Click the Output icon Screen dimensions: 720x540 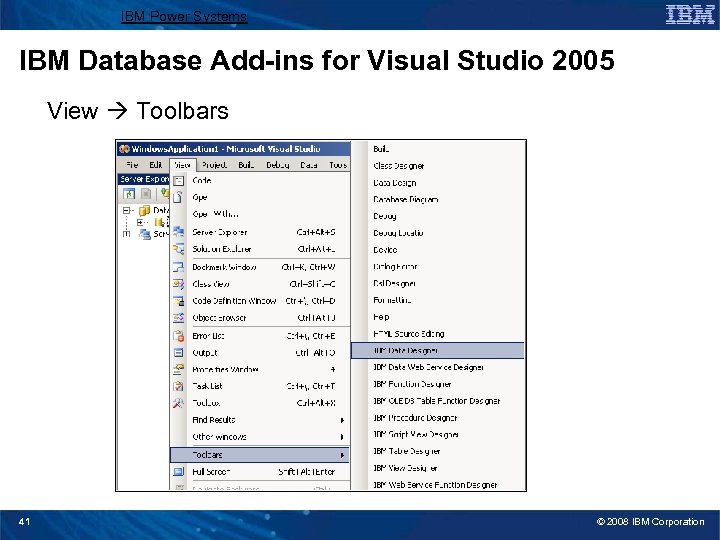179,353
